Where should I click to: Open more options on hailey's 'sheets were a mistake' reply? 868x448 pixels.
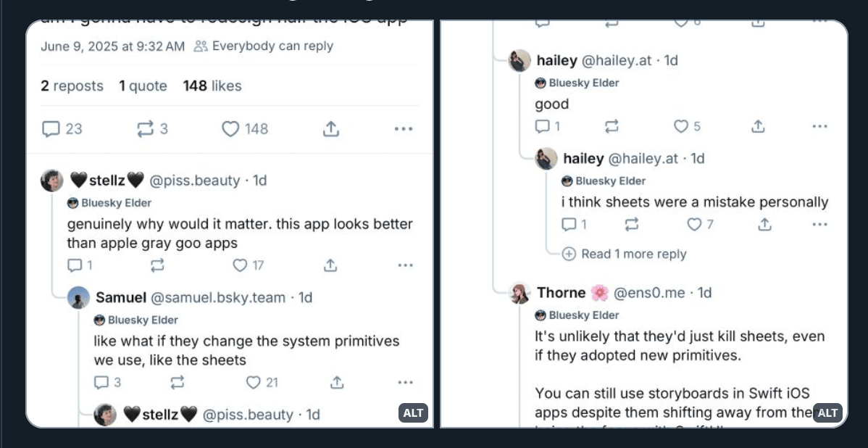(819, 225)
